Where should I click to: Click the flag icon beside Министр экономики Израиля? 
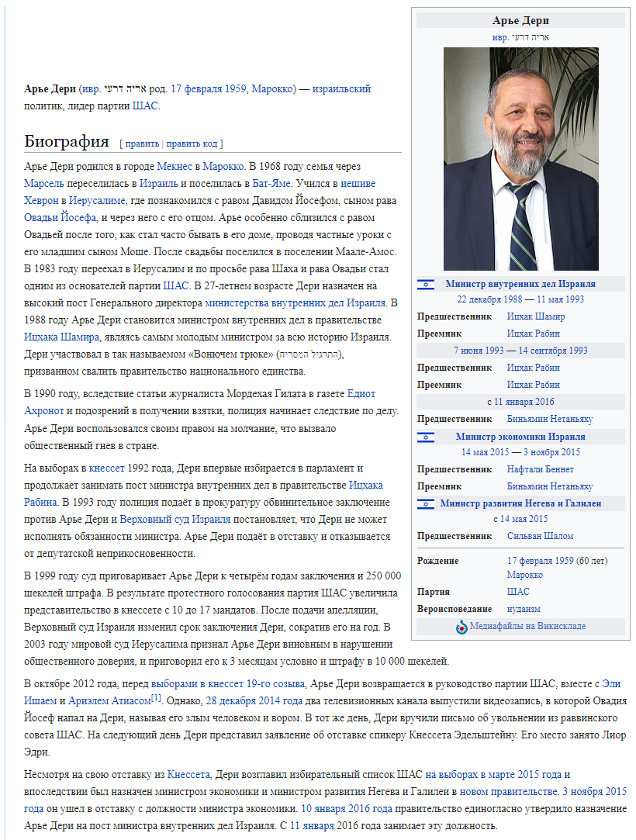(x=426, y=437)
